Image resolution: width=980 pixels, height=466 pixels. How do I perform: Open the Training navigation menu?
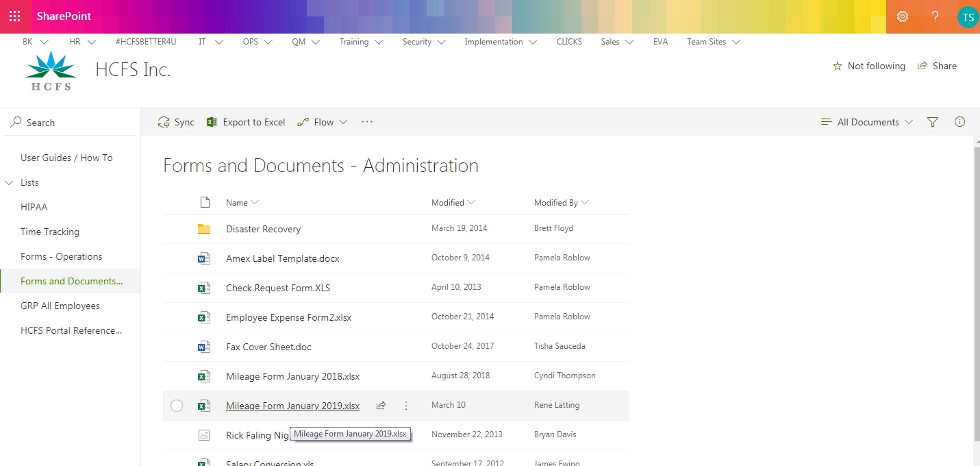tap(361, 42)
